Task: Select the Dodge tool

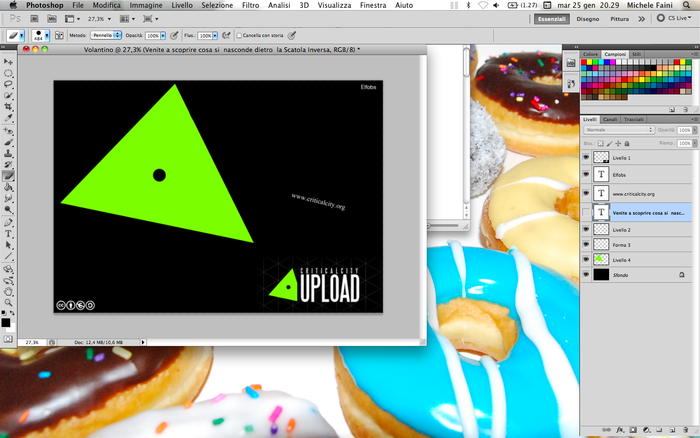Action: (x=8, y=209)
